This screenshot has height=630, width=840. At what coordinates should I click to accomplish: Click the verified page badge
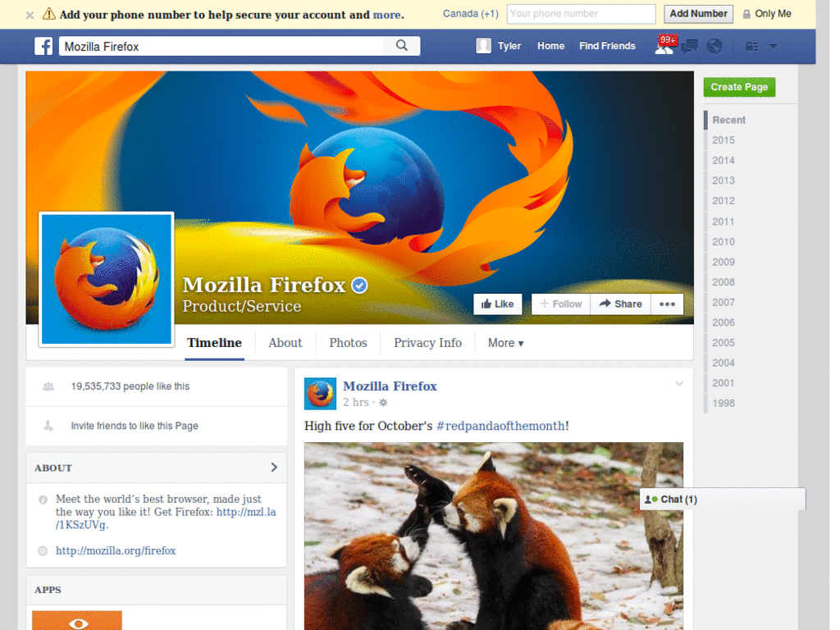359,285
